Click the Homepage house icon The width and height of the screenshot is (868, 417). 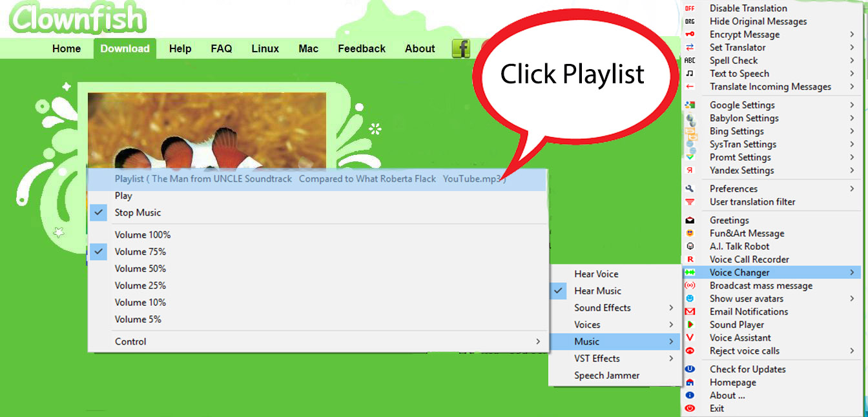point(690,382)
